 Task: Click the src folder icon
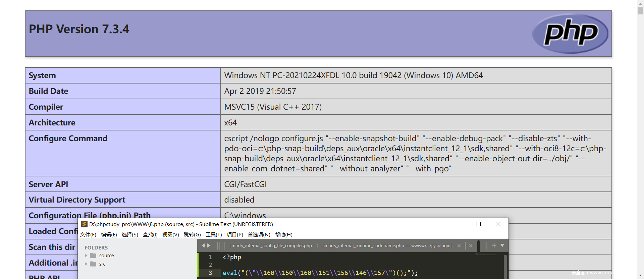click(x=93, y=264)
